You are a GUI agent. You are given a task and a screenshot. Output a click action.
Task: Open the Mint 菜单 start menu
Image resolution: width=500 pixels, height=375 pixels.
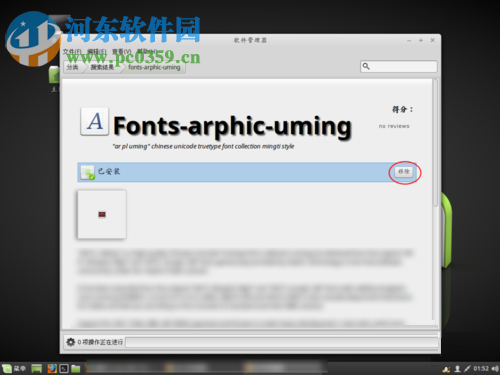(x=14, y=368)
